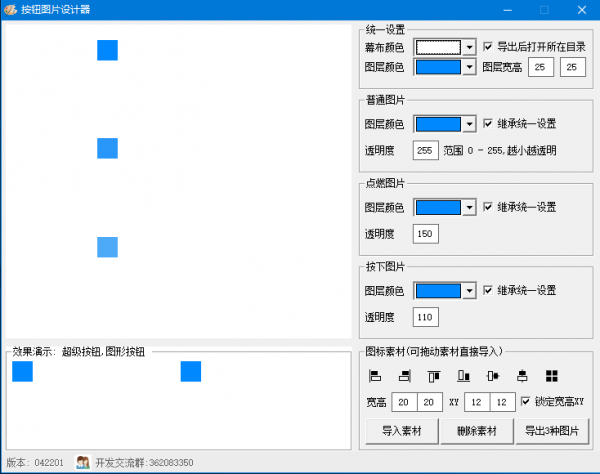Screen dimensions: 600x474
Task: Click 普通图片 透明度 field showing 255
Action: pos(426,150)
